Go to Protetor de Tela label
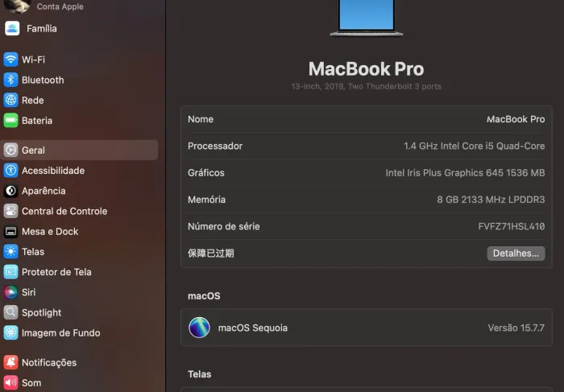This screenshot has height=392, width=564. pos(56,272)
